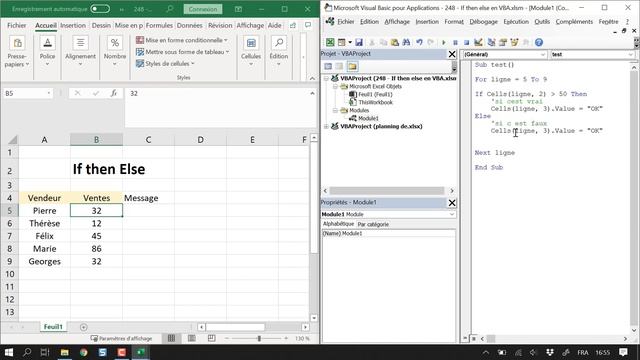Close the Projet - VBAProject panel
The width and height of the screenshot is (640, 360).
pyautogui.click(x=452, y=54)
